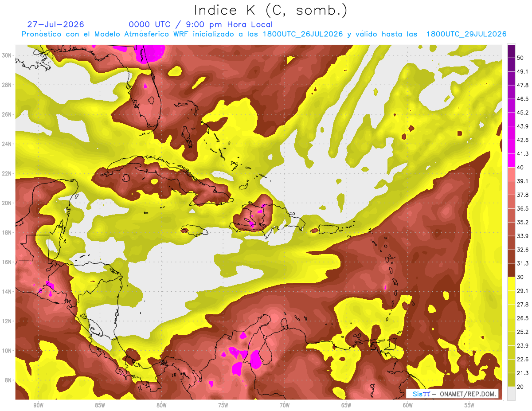Click the latitude axis label '14N'

(7, 292)
